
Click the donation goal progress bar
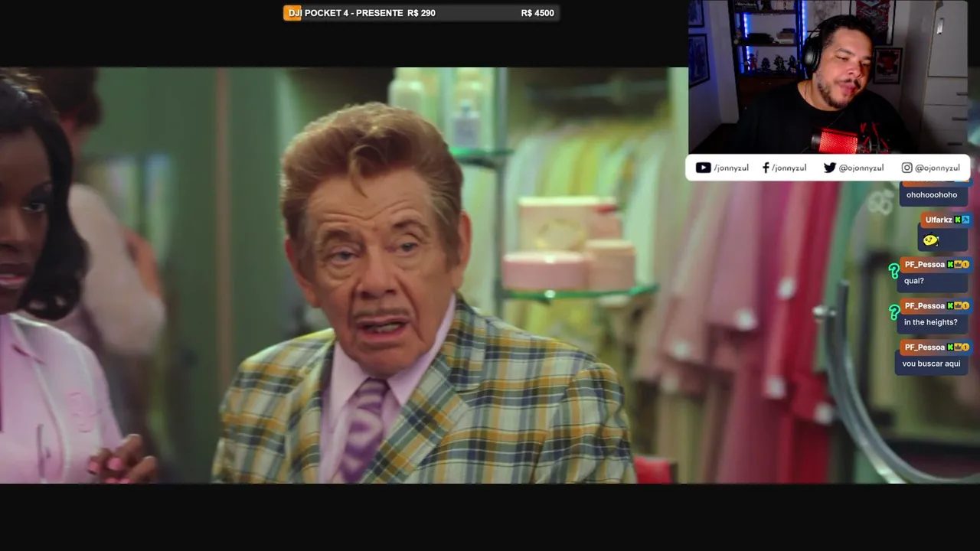421,13
